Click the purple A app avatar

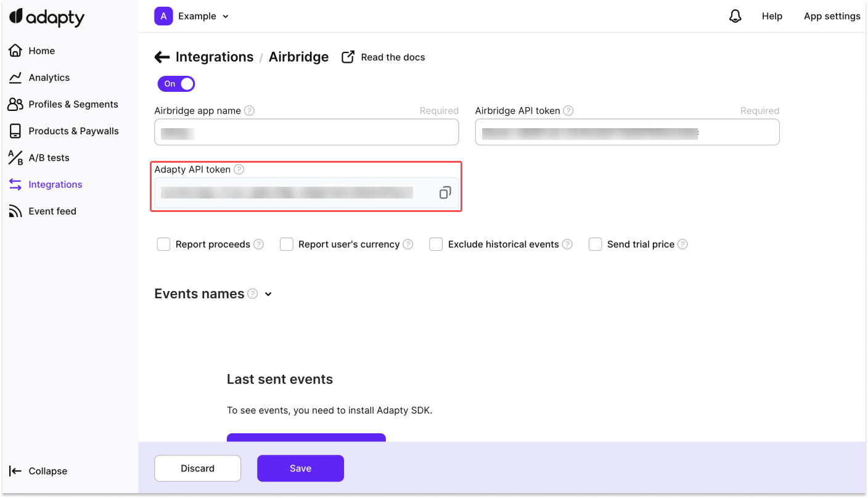(x=163, y=17)
